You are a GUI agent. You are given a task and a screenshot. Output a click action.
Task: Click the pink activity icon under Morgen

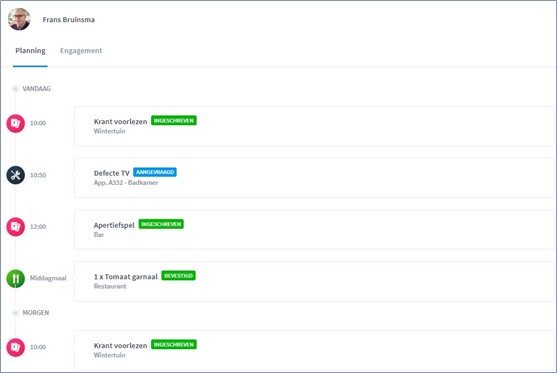[16, 347]
